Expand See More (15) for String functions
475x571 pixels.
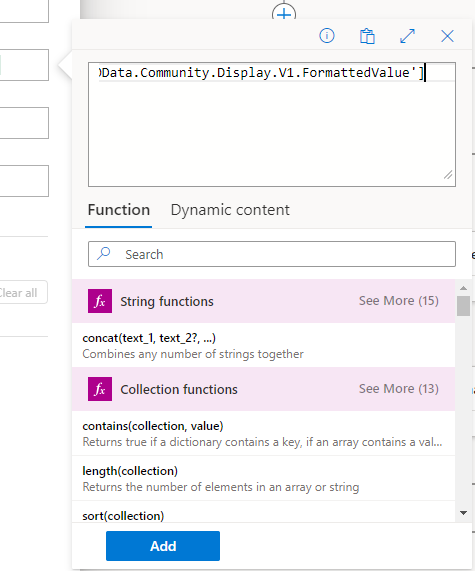(399, 301)
